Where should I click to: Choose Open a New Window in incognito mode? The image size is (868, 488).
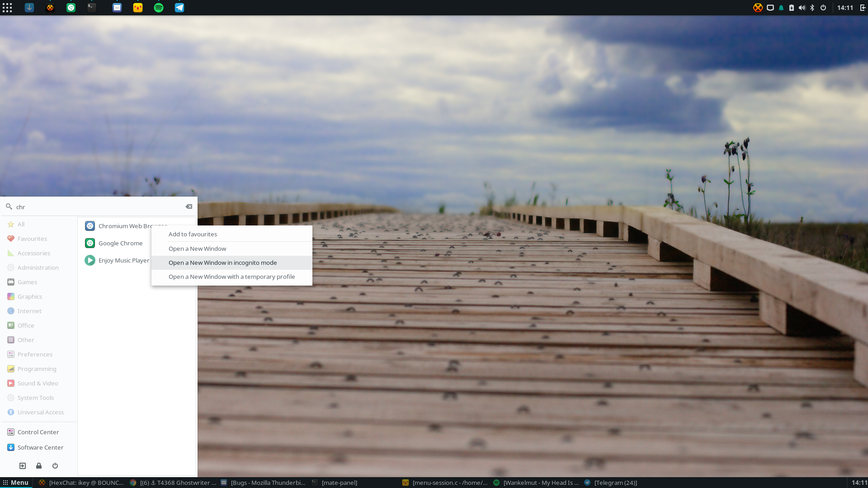click(232, 263)
